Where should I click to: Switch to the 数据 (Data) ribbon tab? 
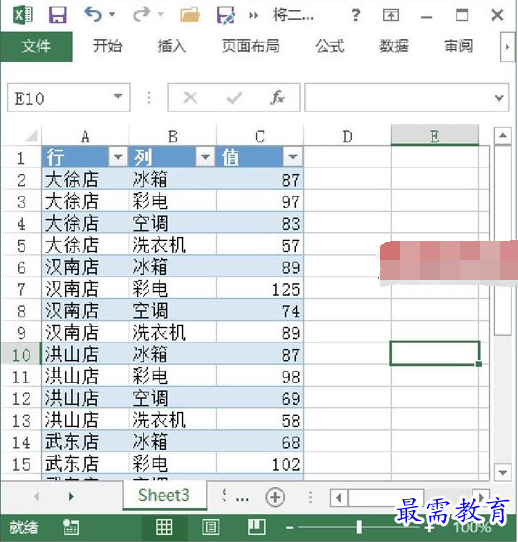394,46
